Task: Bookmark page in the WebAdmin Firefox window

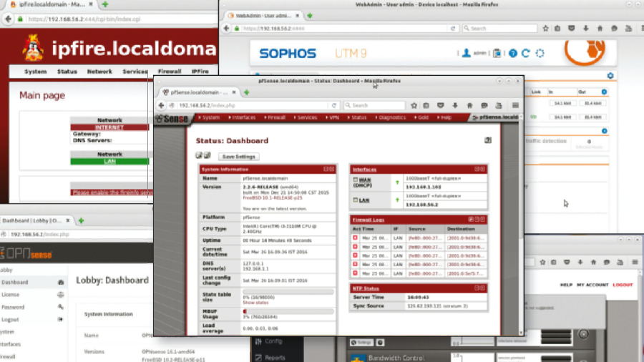Action: click(545, 29)
